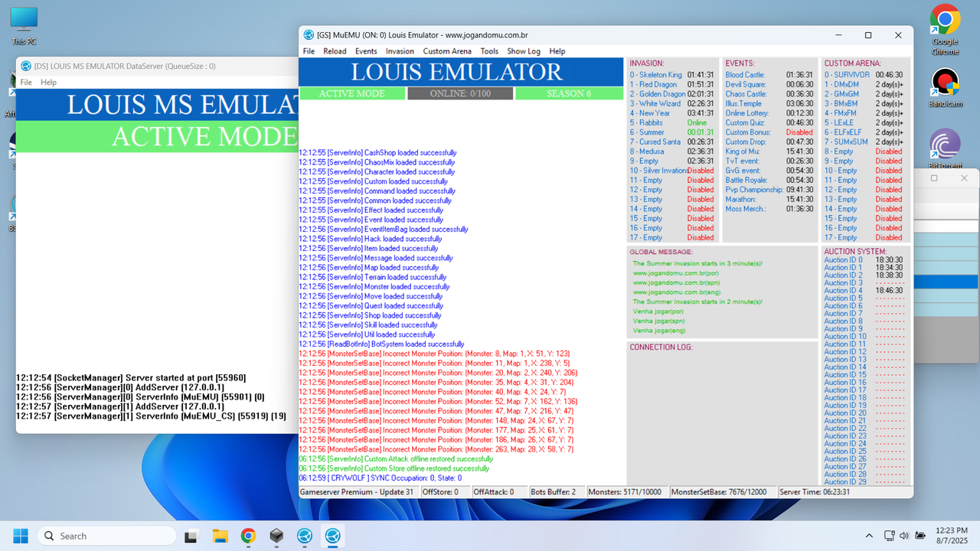Open the Events menu

point(366,51)
